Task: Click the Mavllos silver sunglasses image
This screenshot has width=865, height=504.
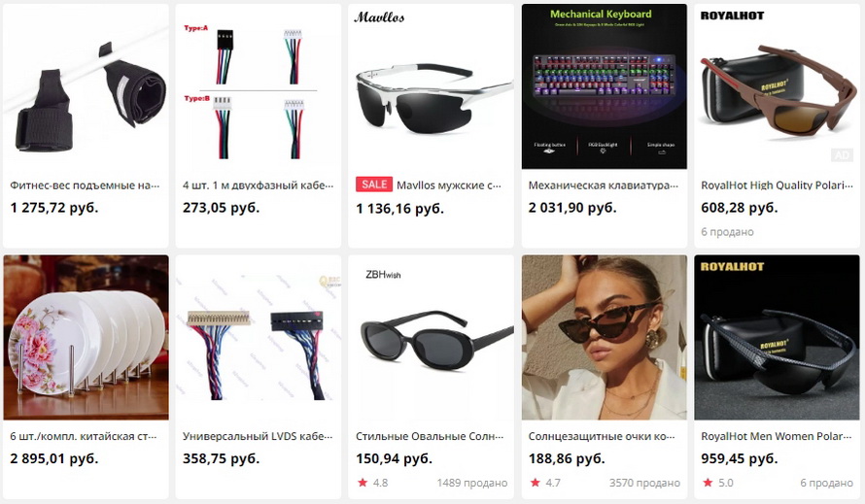Action: click(431, 86)
